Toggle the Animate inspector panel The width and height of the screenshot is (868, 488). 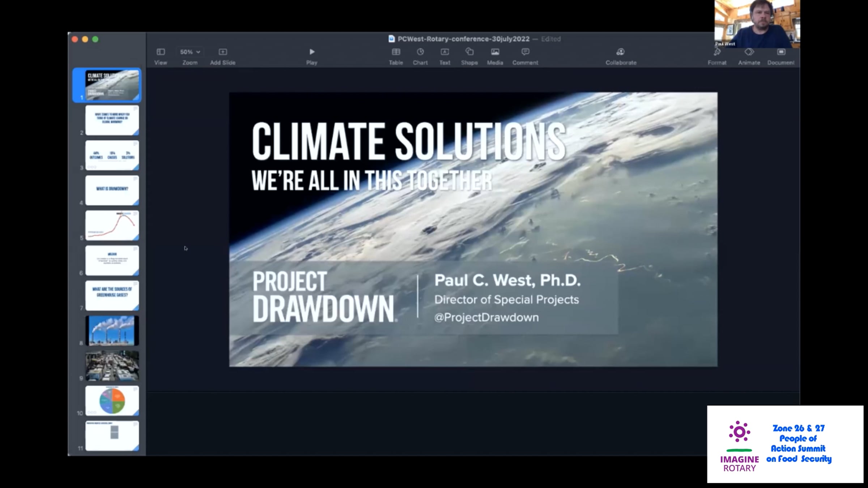point(749,52)
